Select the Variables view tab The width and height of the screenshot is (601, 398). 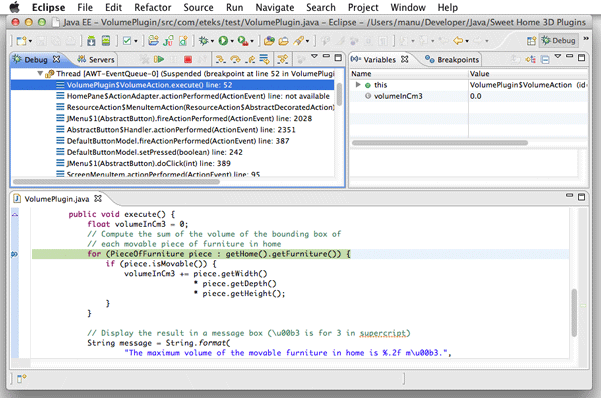379,59
